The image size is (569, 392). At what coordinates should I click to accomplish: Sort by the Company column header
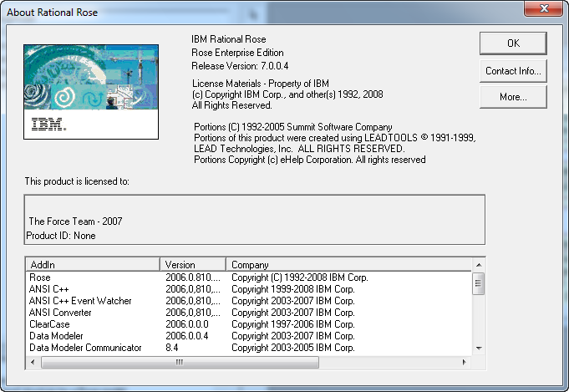[349, 265]
